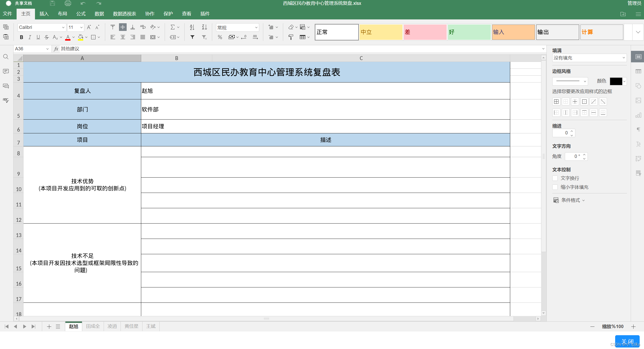
Task: Justify the text
Action: [143, 37]
